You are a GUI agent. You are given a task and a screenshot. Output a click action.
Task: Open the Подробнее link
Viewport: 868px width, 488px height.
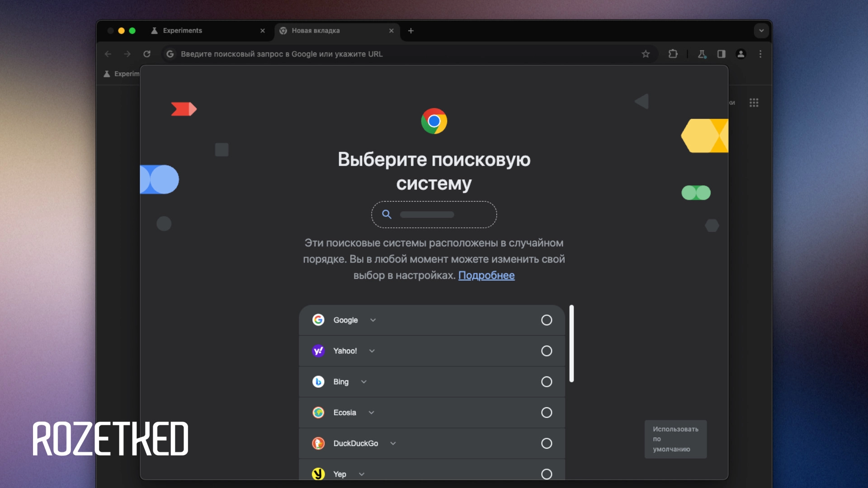point(486,276)
